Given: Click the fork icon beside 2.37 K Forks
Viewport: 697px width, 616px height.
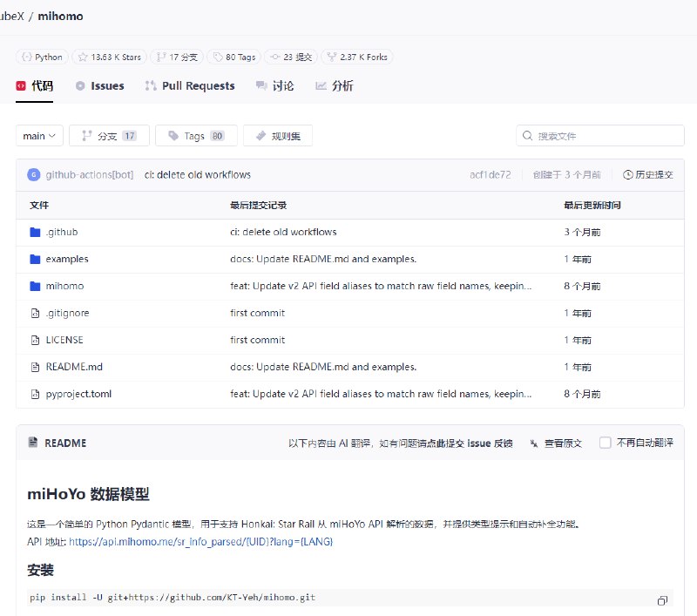Looking at the screenshot, I should pos(330,57).
